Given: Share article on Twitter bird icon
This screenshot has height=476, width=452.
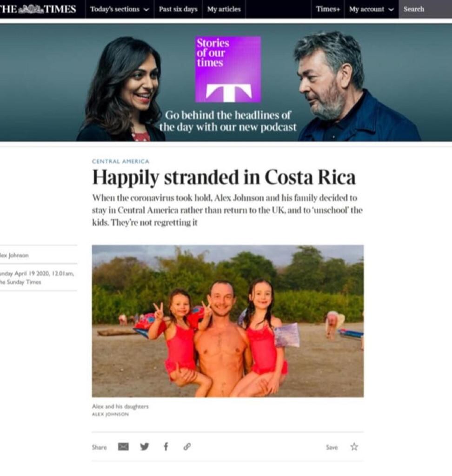Looking at the screenshot, I should coord(145,447).
